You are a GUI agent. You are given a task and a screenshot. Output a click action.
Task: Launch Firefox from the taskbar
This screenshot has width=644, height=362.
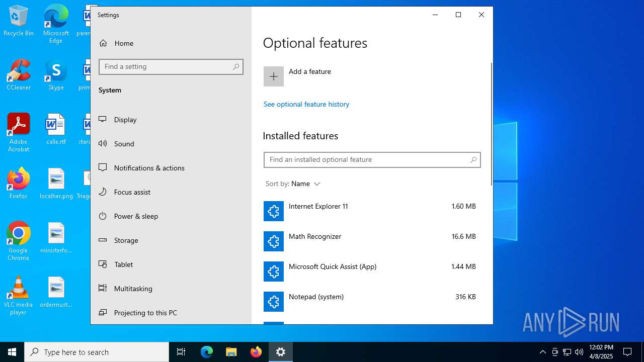coord(256,352)
